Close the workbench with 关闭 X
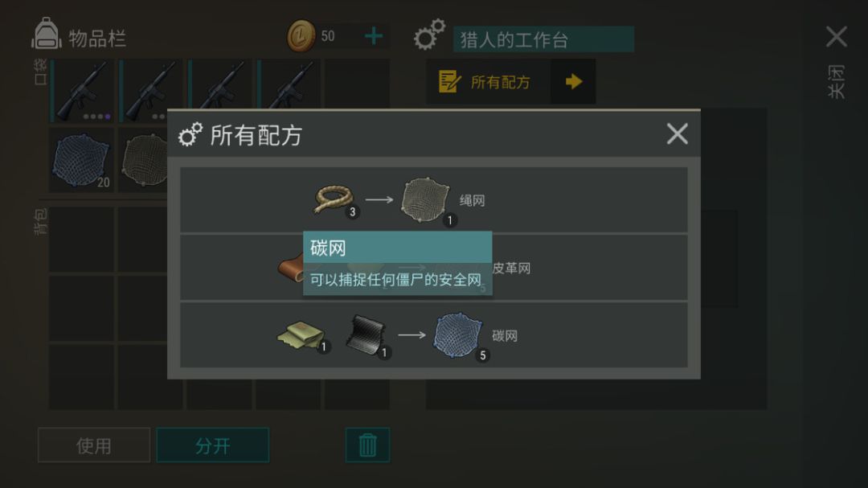 (x=836, y=37)
